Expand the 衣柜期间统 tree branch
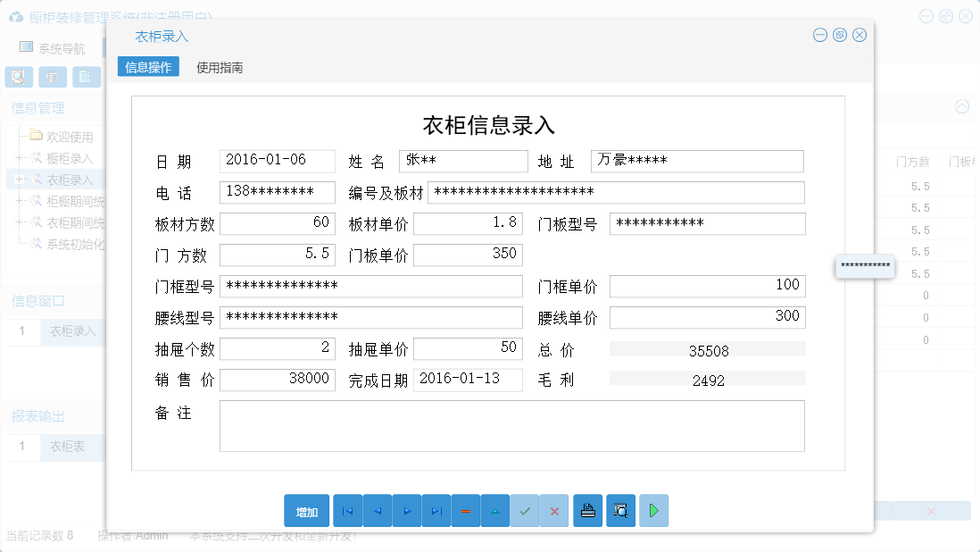Viewport: 980px width, 552px height. (19, 223)
